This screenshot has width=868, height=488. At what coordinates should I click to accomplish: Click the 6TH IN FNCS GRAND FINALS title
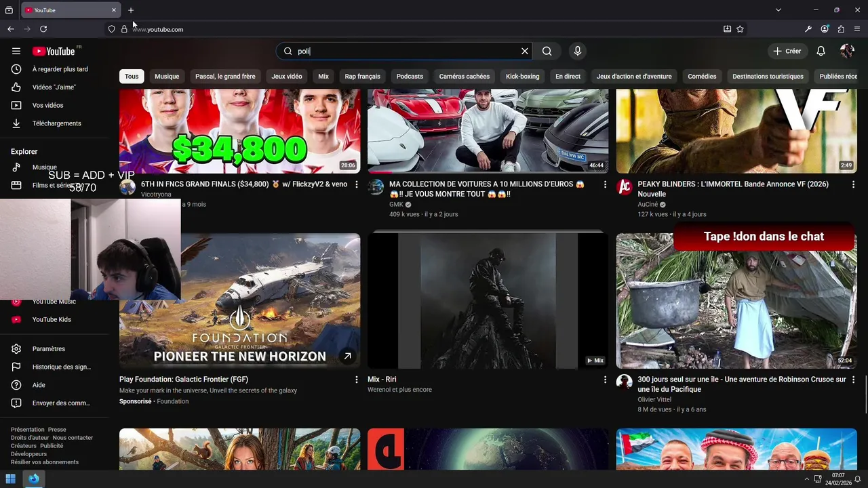click(x=244, y=184)
